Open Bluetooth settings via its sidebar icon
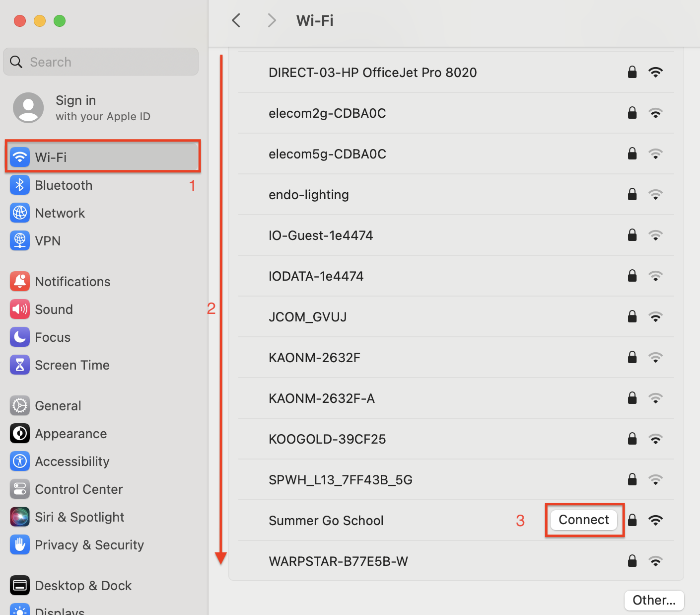The image size is (700, 615). click(19, 185)
